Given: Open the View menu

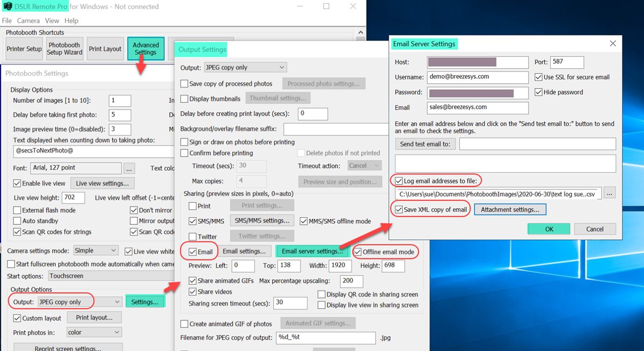Looking at the screenshot, I should 52,20.
